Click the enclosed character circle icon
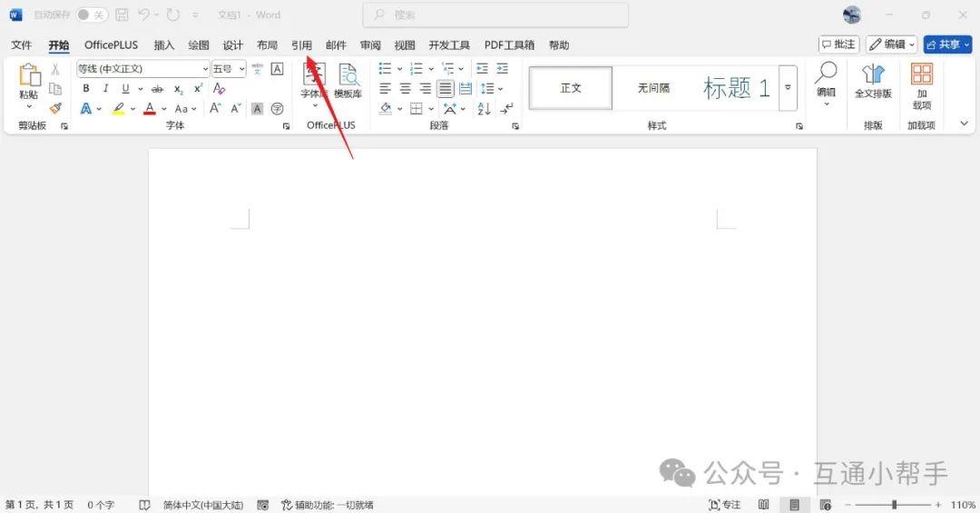 coord(277,109)
